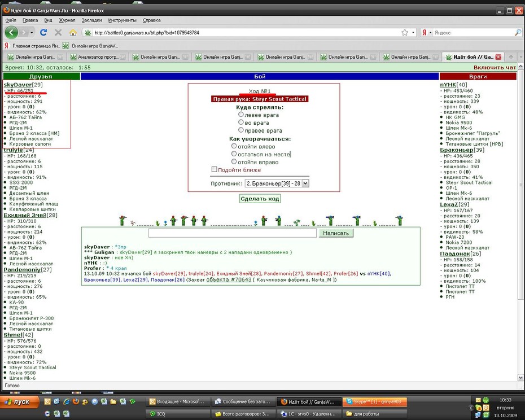Click the "Сделать ход" button
Screen dimensions: 525x420
[260, 199]
